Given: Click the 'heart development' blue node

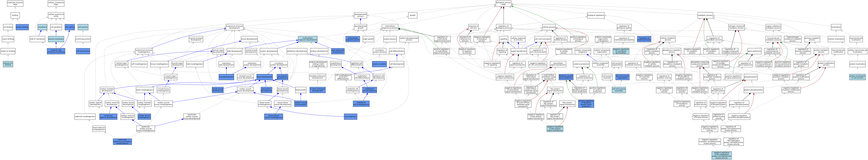Looking at the screenshot, I should (x=265, y=77).
